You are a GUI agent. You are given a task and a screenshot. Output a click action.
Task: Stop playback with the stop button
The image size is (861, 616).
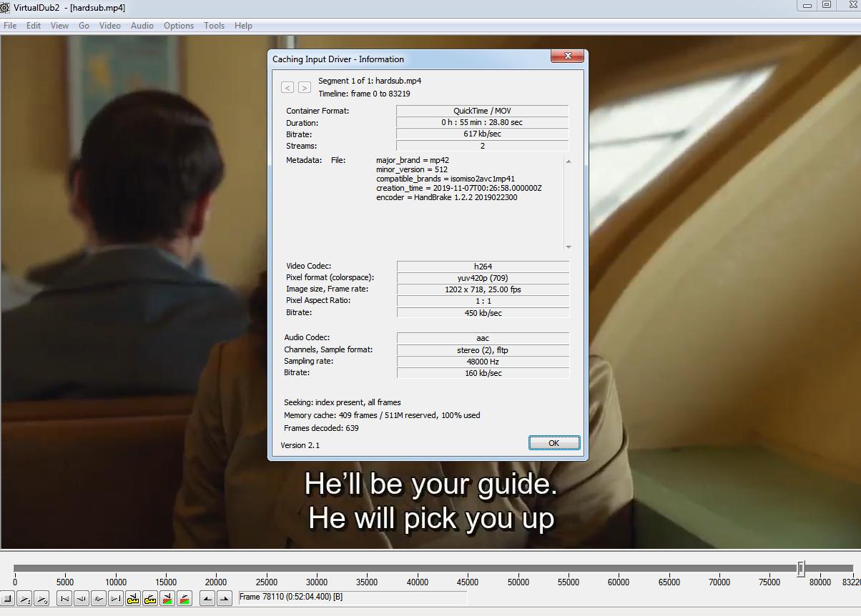tap(7, 598)
